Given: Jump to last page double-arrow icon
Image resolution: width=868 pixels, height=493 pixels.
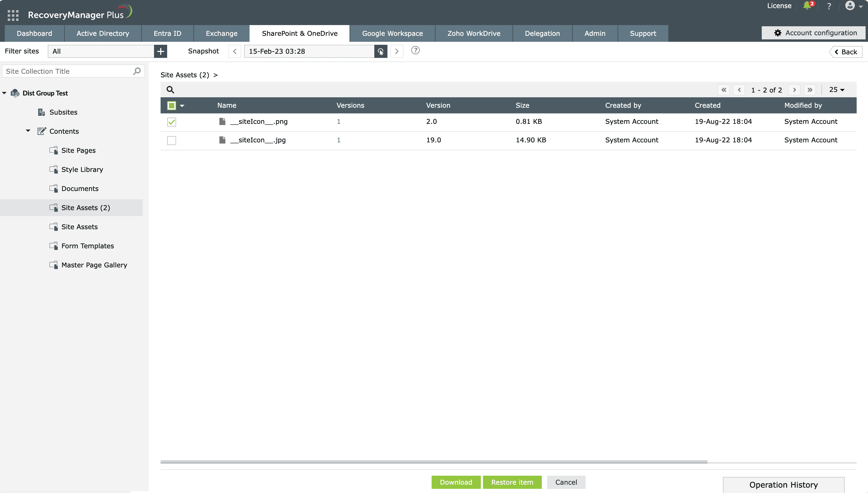Looking at the screenshot, I should [x=810, y=90].
